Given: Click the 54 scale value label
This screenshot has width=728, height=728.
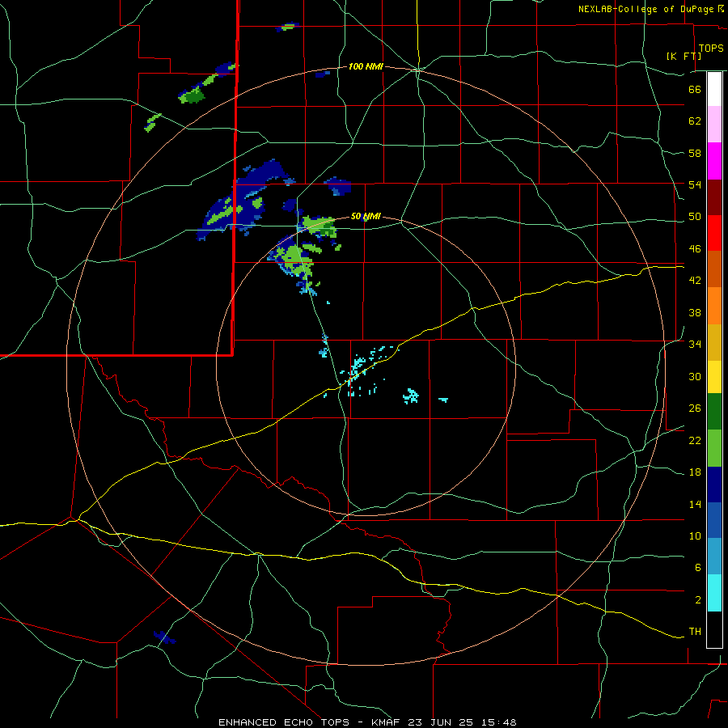Looking at the screenshot, I should 695,184.
